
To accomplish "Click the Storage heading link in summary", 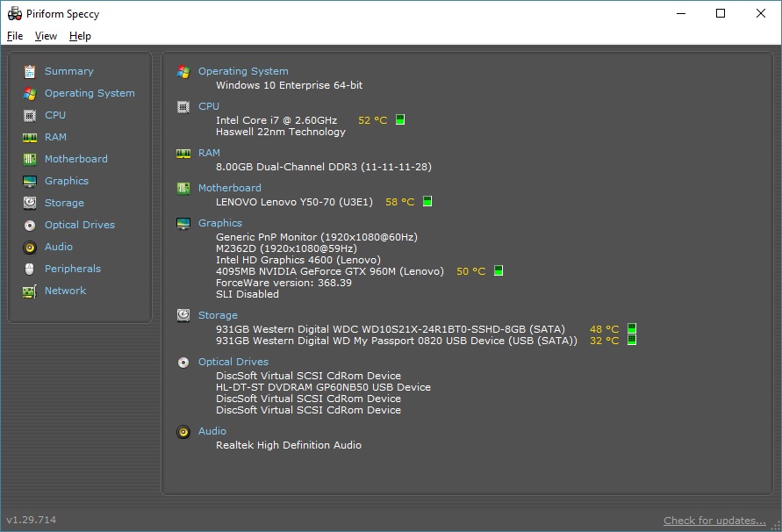I will pyautogui.click(x=218, y=315).
